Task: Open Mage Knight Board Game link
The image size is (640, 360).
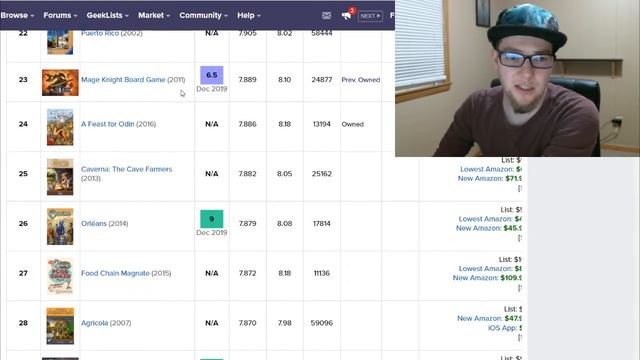Action: pyautogui.click(x=123, y=80)
